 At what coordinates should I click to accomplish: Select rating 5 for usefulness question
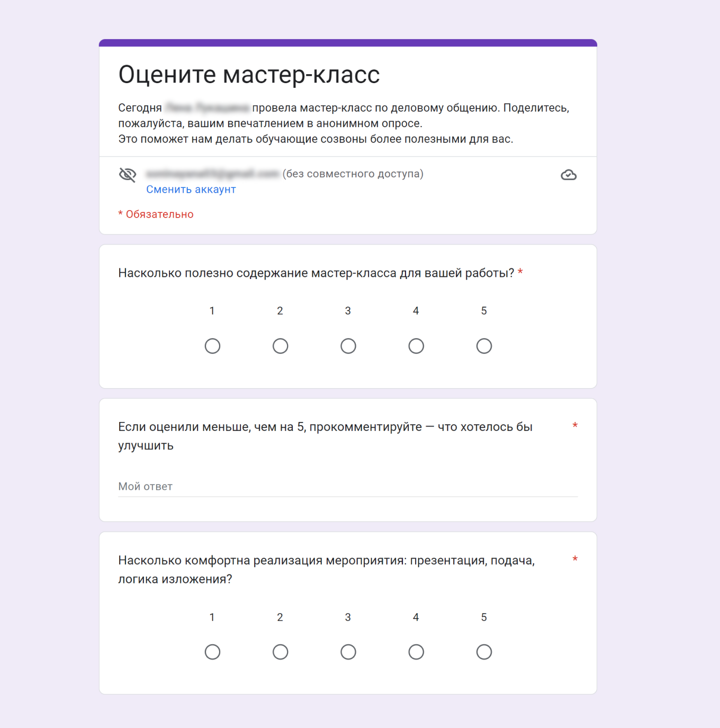coord(484,346)
